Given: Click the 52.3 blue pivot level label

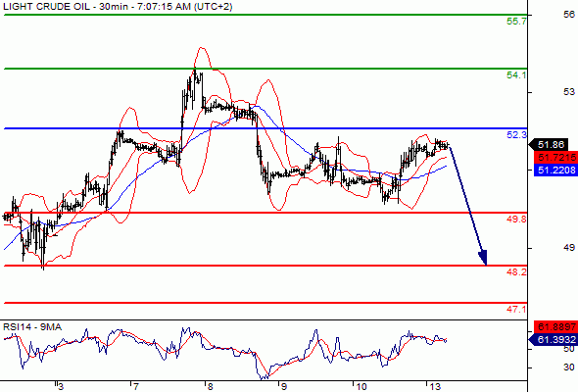Looking at the screenshot, I should click(x=516, y=135).
